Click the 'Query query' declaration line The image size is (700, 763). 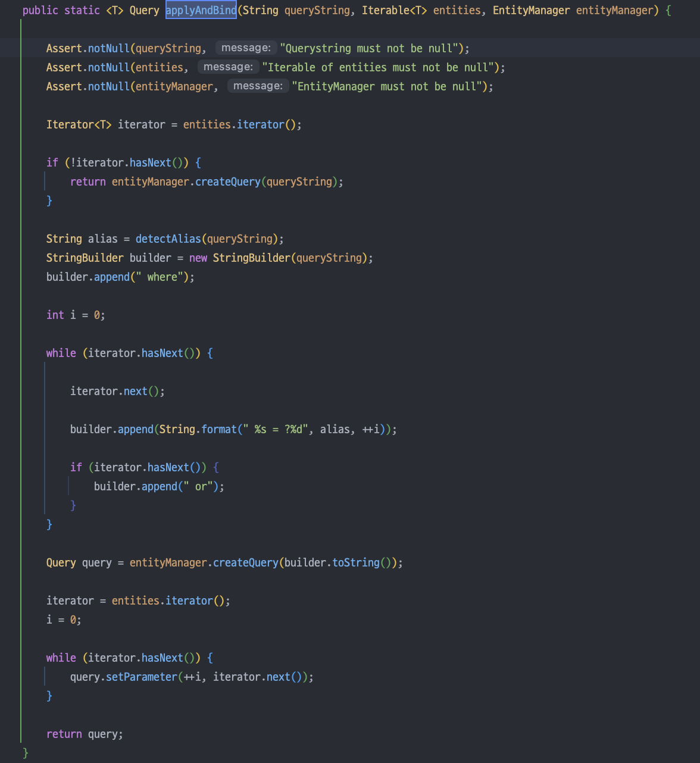[224, 562]
